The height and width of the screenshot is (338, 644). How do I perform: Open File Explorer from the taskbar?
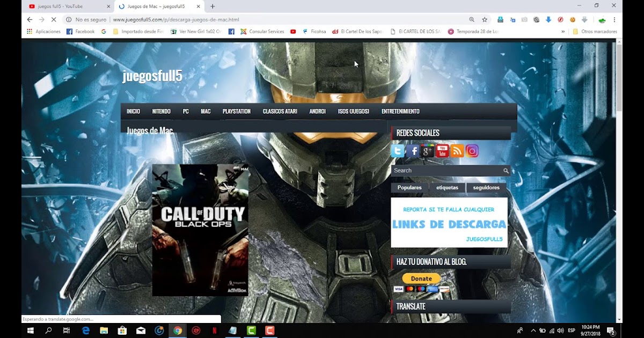(x=104, y=330)
